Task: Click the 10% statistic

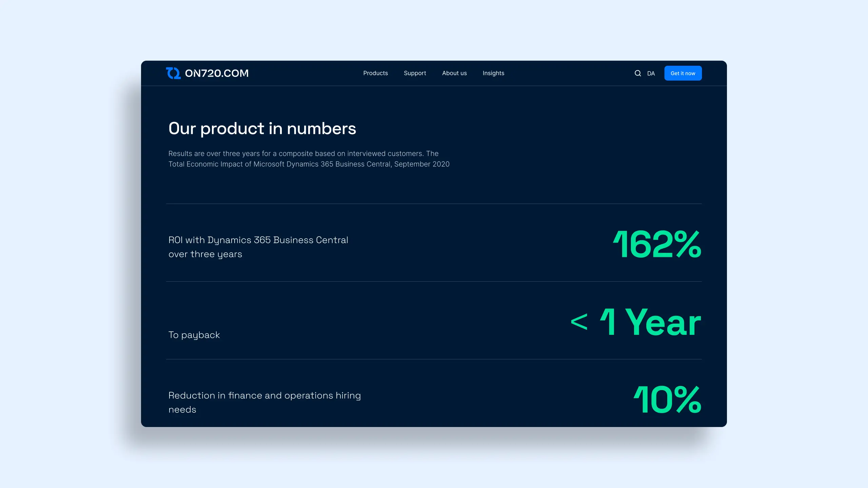Action: 667,400
